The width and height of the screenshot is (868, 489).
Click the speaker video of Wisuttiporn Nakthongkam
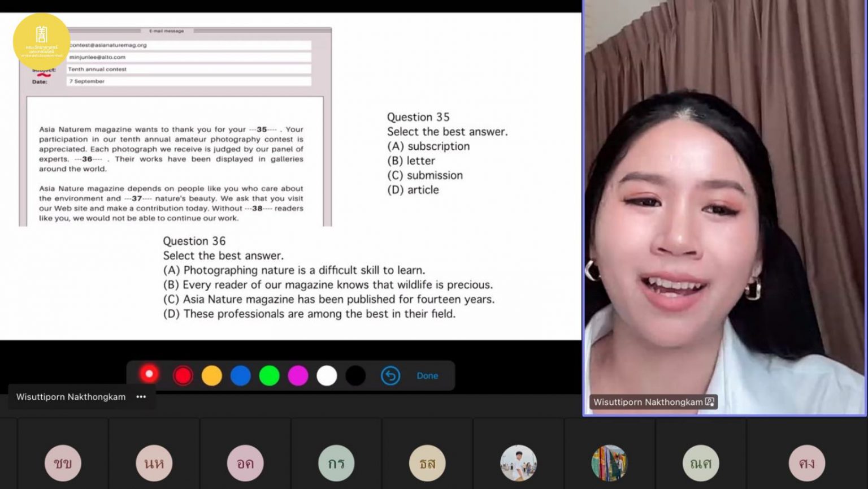click(725, 207)
